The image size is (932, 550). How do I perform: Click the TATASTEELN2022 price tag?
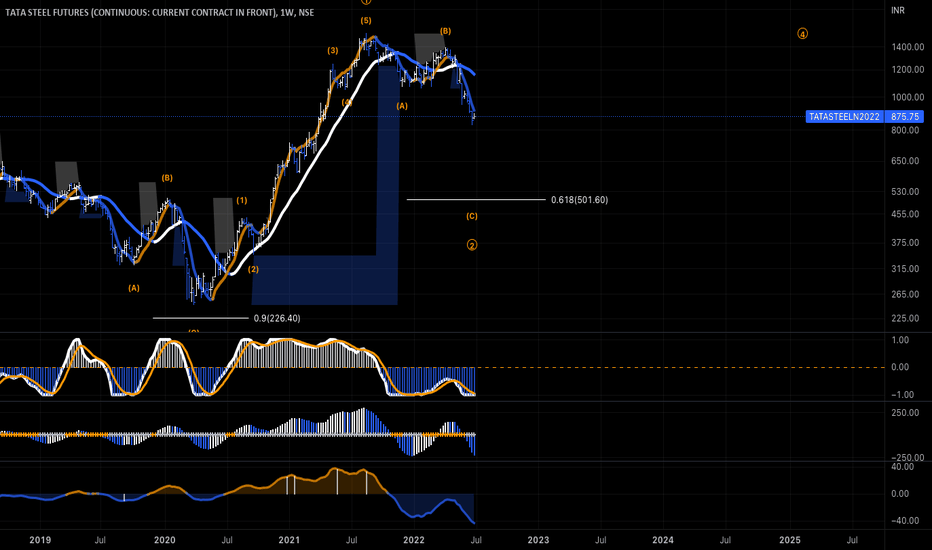(x=844, y=117)
